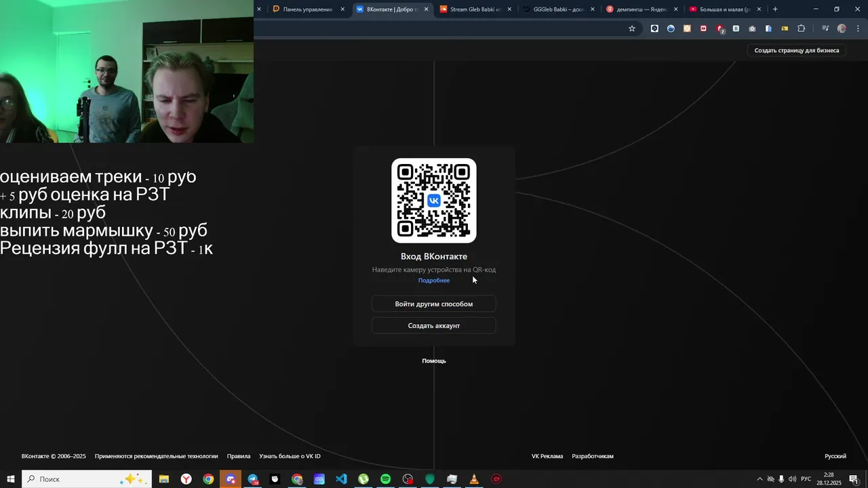
Task: Open Visual Studio Code from the taskbar
Action: pos(341,479)
